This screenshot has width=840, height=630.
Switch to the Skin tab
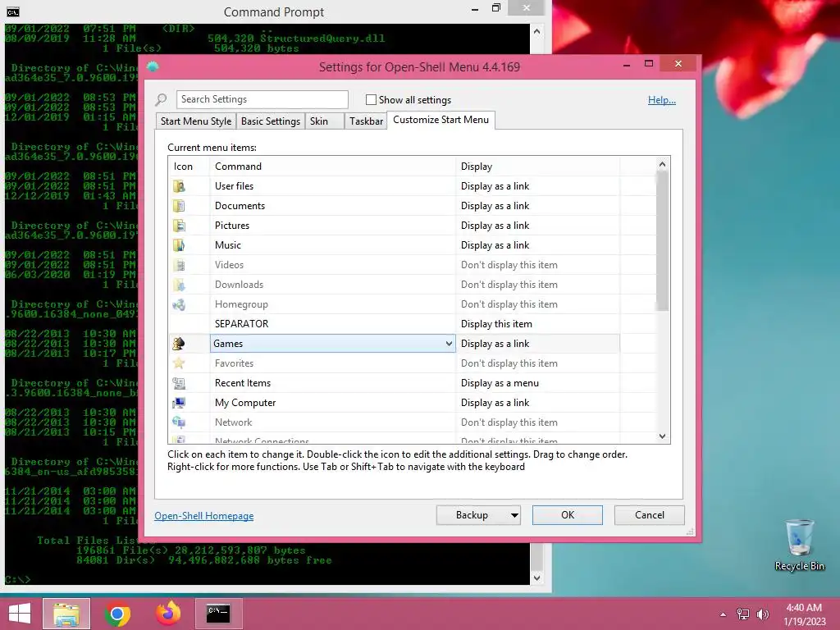coord(325,121)
